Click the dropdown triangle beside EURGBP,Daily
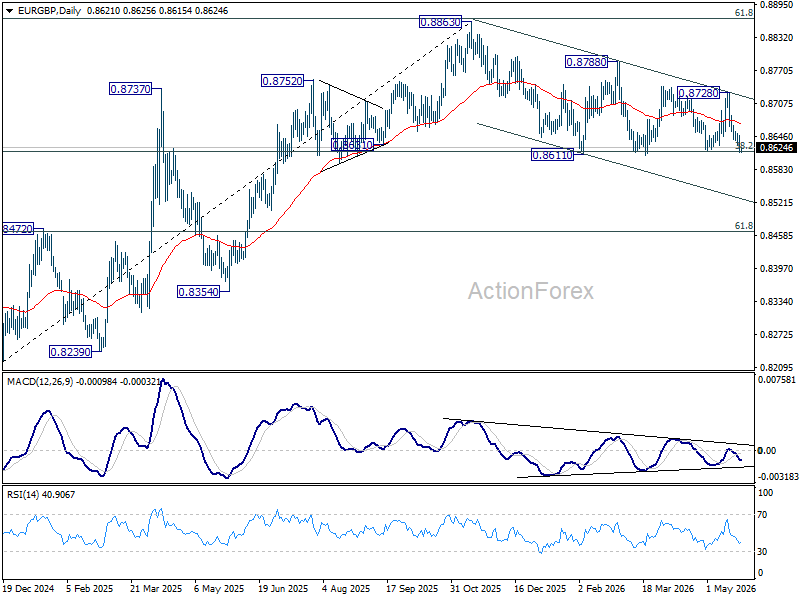This screenshot has width=800, height=600. 9,11
